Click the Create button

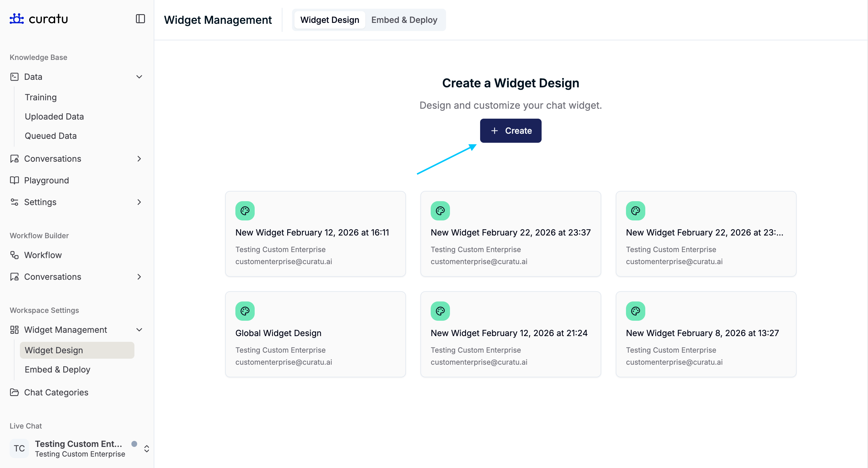pyautogui.click(x=511, y=131)
